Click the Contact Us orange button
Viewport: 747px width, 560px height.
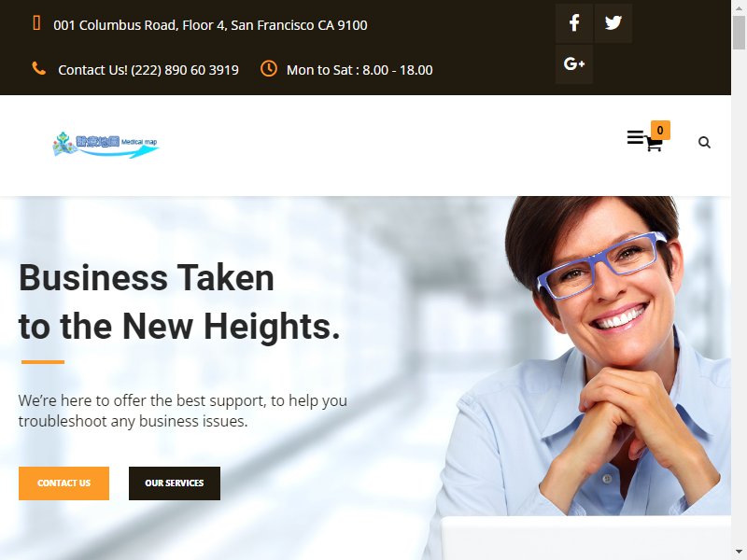pyautogui.click(x=63, y=483)
